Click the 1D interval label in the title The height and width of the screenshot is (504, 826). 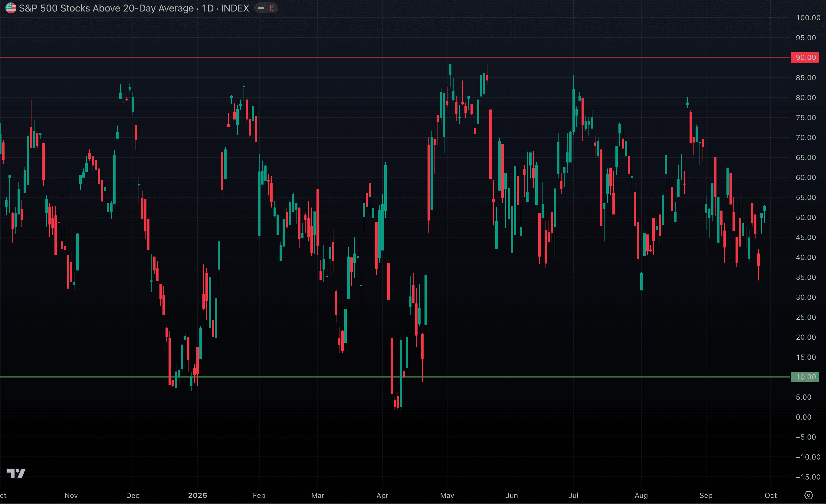pyautogui.click(x=208, y=8)
